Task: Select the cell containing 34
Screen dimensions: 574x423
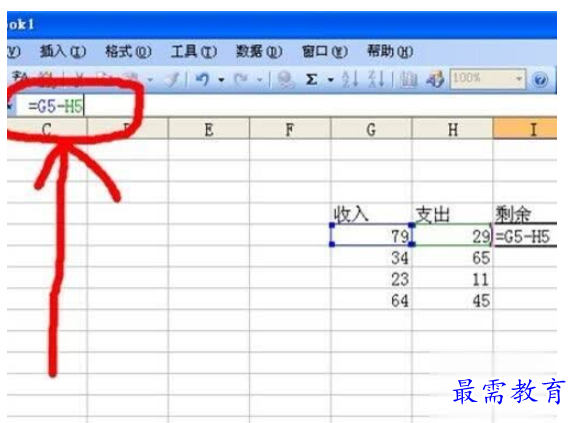Action: 371,257
